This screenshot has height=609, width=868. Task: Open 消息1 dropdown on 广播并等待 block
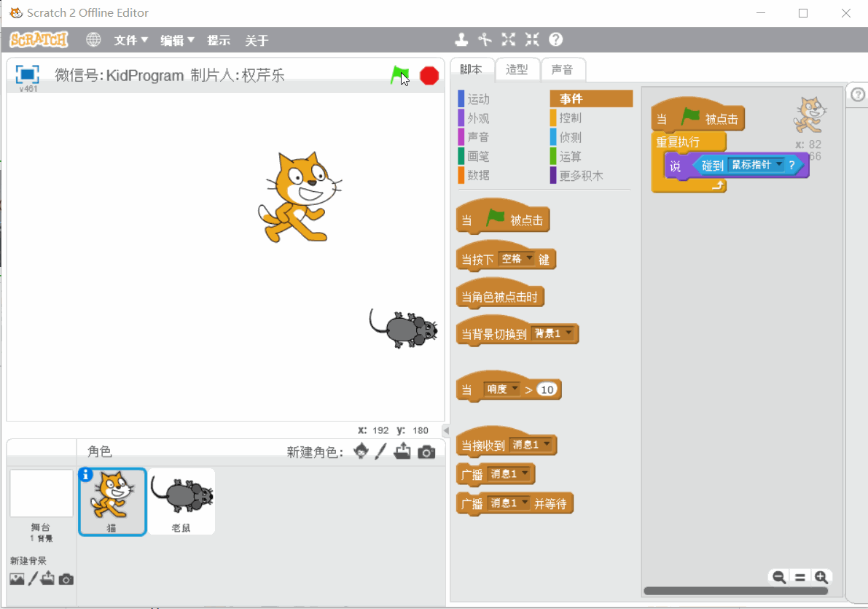click(x=509, y=503)
